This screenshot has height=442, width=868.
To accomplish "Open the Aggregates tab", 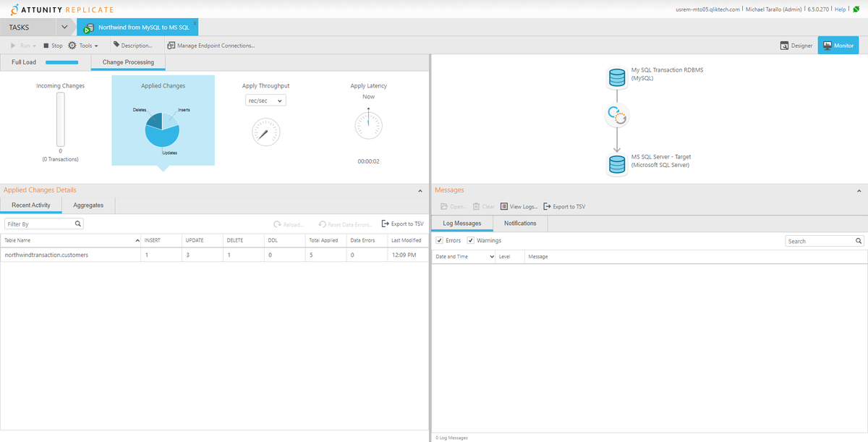I will 88,205.
